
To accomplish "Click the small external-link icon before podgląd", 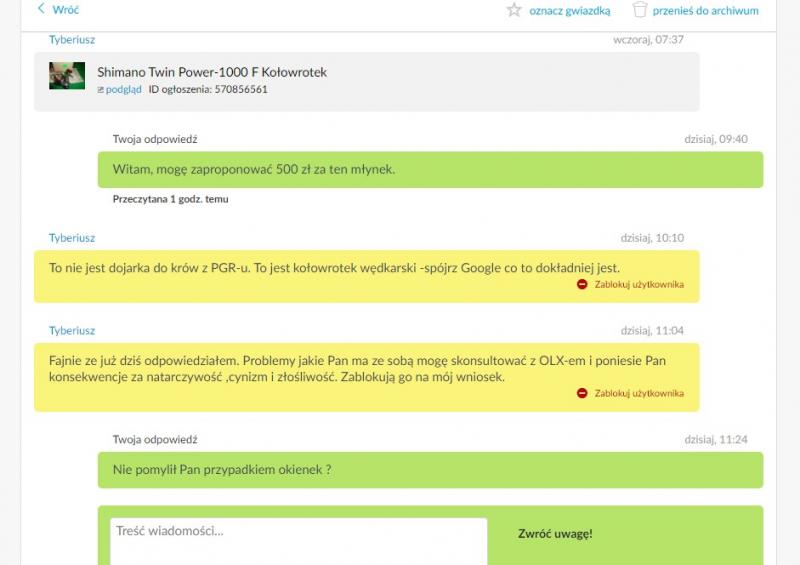I will (100, 90).
